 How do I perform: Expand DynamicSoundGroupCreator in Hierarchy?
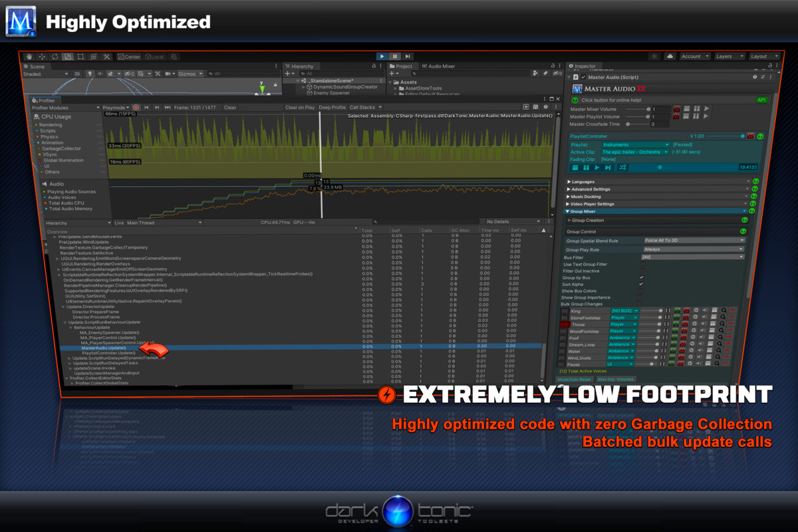coord(304,87)
